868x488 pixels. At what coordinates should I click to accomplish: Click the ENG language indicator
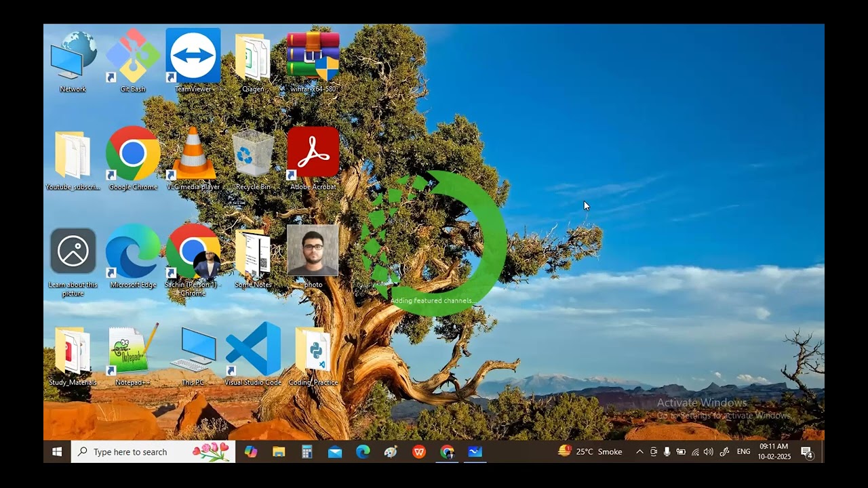click(744, 451)
